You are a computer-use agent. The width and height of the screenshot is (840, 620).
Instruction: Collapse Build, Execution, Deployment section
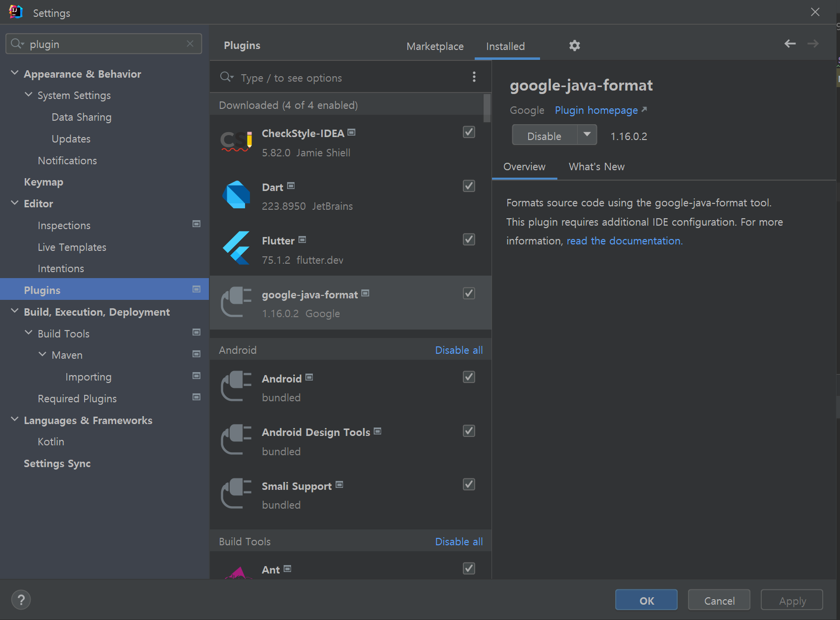click(x=15, y=311)
